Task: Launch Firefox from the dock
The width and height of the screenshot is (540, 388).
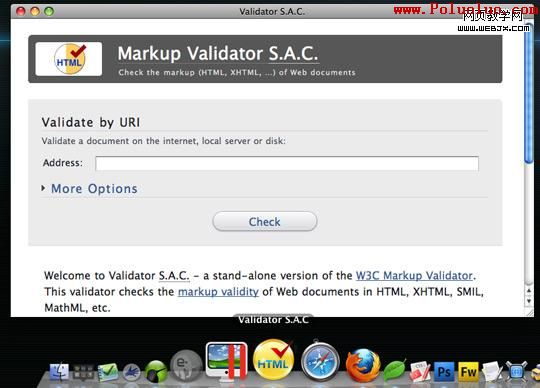Action: point(363,366)
